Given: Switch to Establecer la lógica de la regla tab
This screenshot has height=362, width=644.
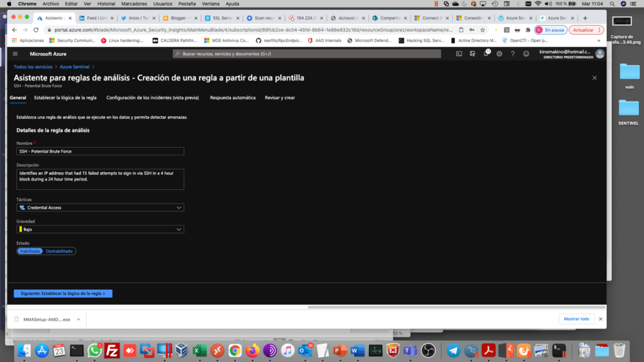Looking at the screenshot, I should click(65, 97).
